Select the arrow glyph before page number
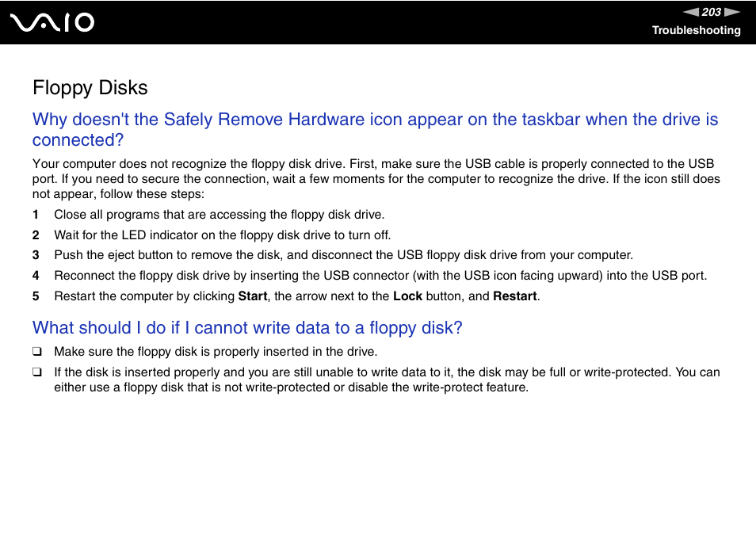 tap(689, 11)
